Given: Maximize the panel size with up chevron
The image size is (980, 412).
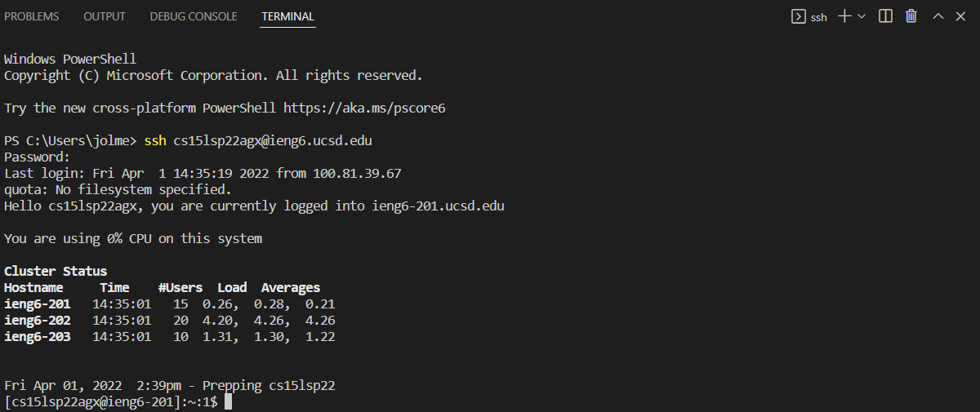Looking at the screenshot, I should (x=938, y=16).
